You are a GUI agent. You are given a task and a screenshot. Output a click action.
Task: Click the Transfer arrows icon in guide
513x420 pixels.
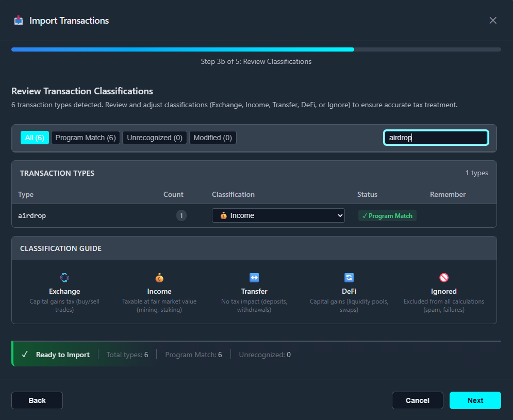click(254, 278)
